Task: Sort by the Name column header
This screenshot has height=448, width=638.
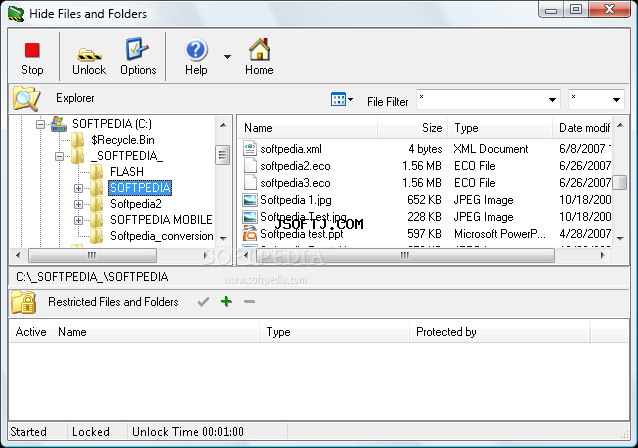Action: tap(308, 128)
